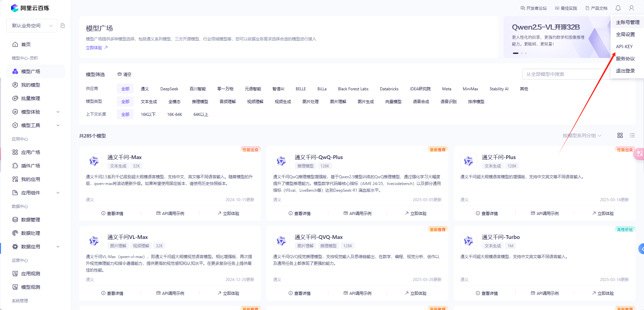Click the 通义千问-Max model logo

point(94,161)
